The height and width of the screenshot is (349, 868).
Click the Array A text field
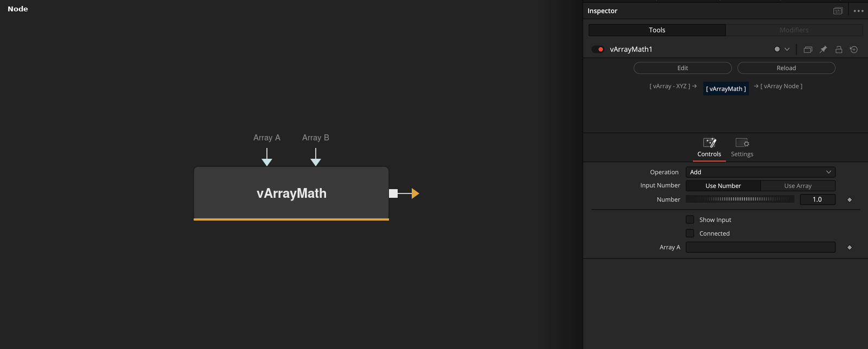pos(761,247)
